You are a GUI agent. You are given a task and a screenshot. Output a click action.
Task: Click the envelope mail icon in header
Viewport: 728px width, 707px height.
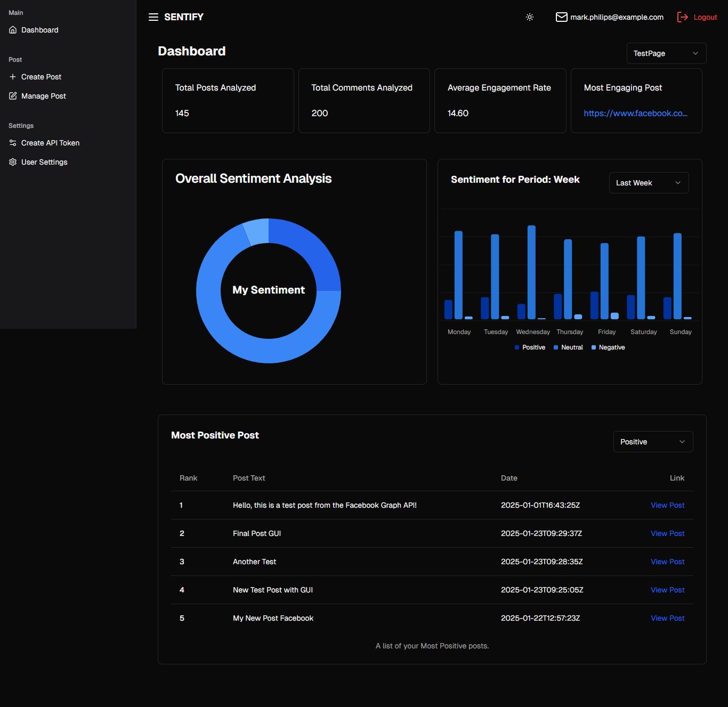tap(561, 17)
